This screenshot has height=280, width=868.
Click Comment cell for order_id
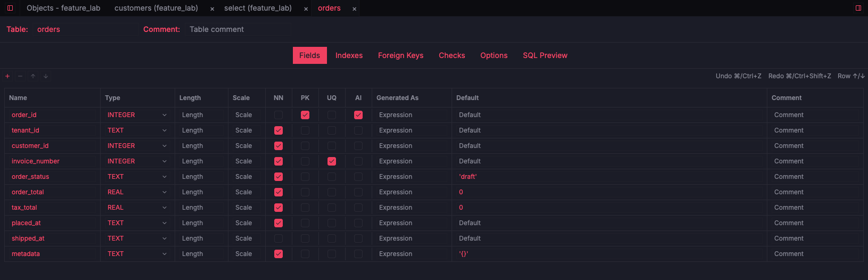point(815,115)
